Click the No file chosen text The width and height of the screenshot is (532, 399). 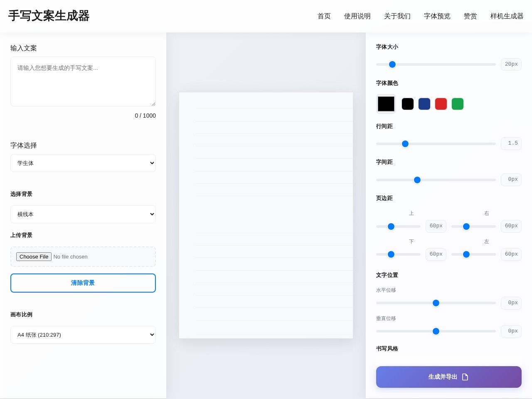pos(71,257)
